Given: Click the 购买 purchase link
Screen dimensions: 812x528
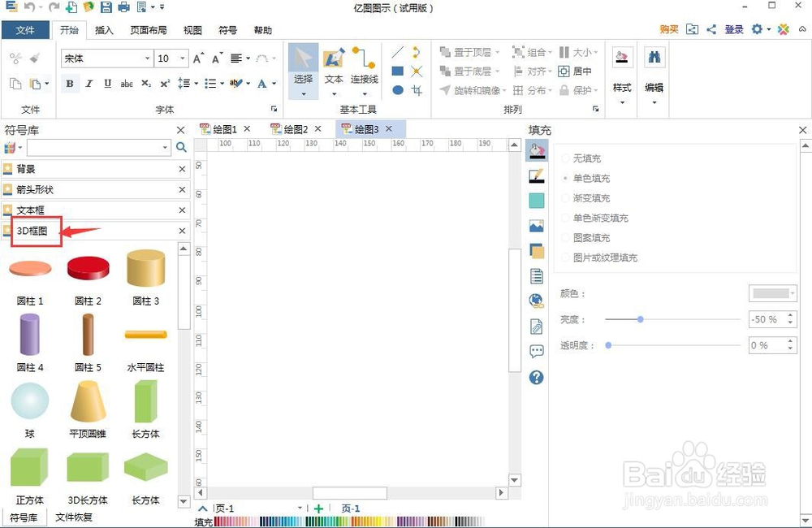Looking at the screenshot, I should (668, 28).
